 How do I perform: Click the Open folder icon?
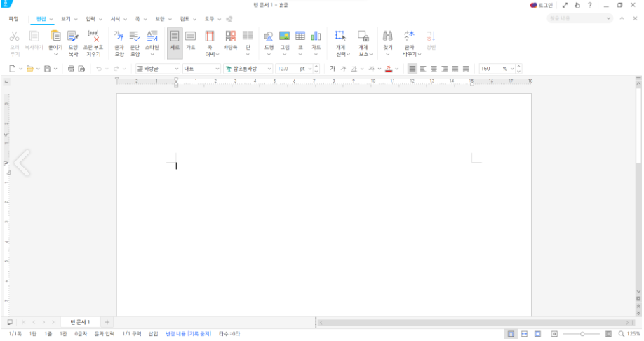point(29,69)
